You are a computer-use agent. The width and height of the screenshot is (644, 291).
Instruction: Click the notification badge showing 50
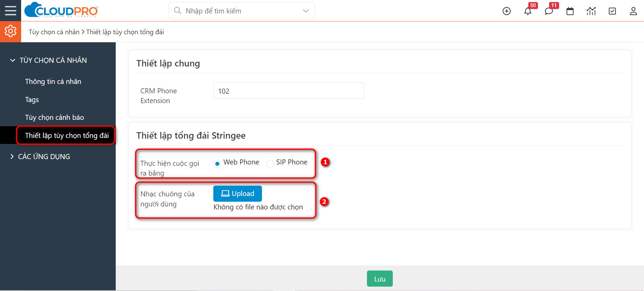point(533,5)
